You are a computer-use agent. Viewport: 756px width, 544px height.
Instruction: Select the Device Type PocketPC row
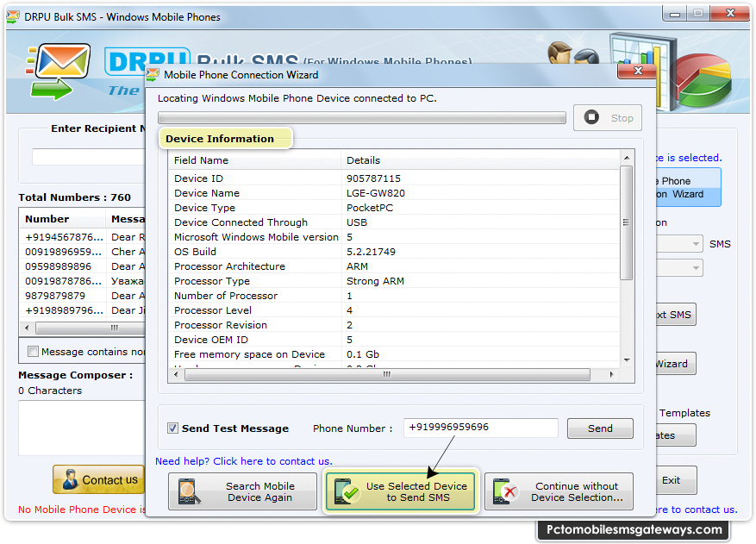[x=394, y=208]
